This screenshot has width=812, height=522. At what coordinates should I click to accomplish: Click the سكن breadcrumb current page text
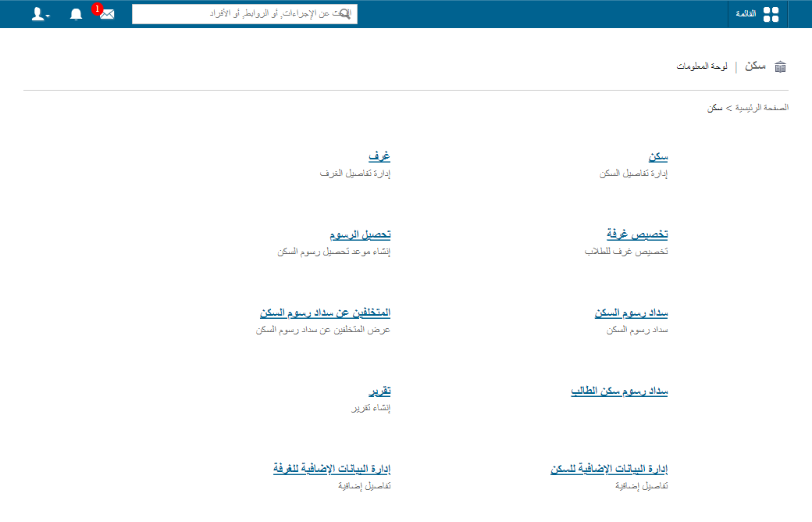[715, 108]
